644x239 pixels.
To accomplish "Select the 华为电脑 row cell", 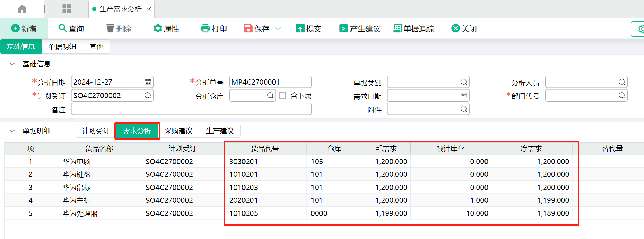I will [x=99, y=161].
